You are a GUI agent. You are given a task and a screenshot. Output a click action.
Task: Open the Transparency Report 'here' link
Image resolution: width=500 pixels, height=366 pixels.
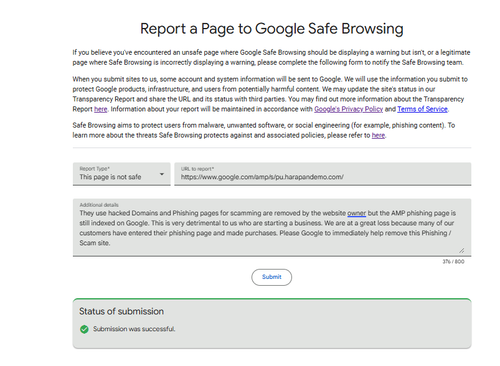pos(101,109)
